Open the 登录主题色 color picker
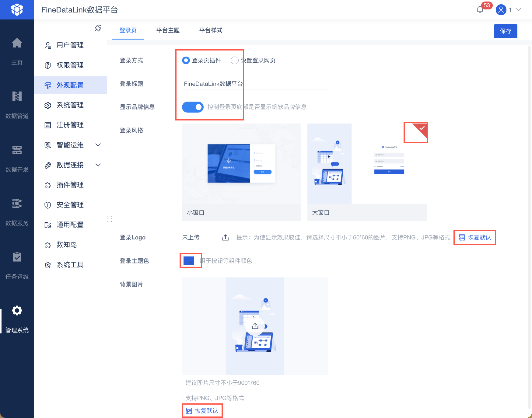 [x=189, y=261]
